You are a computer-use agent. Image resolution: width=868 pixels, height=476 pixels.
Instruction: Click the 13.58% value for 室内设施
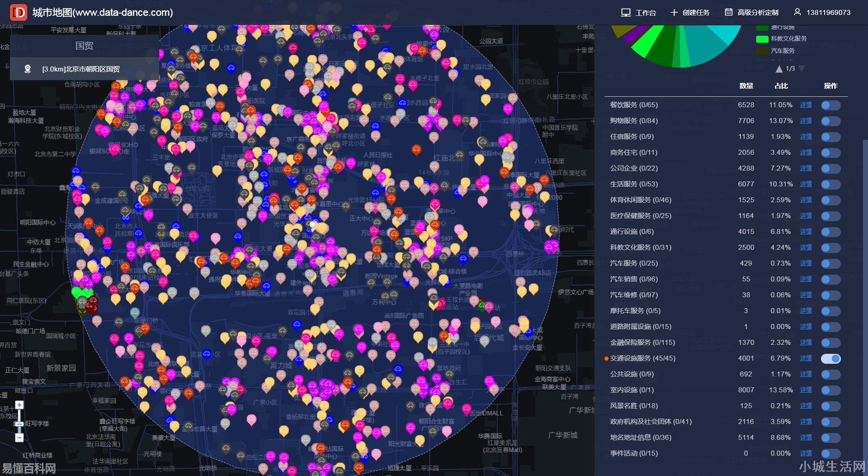[781, 390]
